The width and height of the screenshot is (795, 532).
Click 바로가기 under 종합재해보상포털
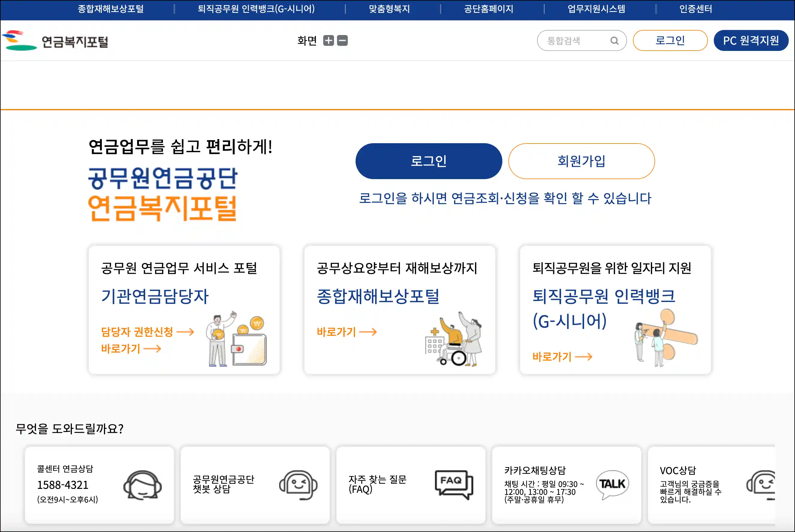coord(347,332)
